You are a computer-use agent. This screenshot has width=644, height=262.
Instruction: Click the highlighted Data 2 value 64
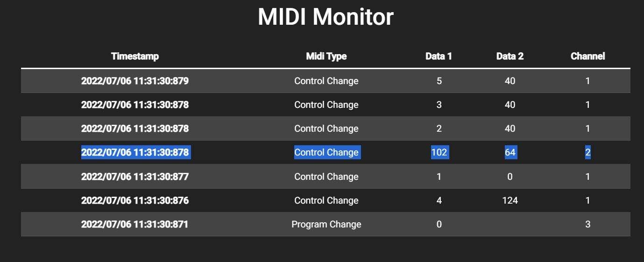[510, 152]
